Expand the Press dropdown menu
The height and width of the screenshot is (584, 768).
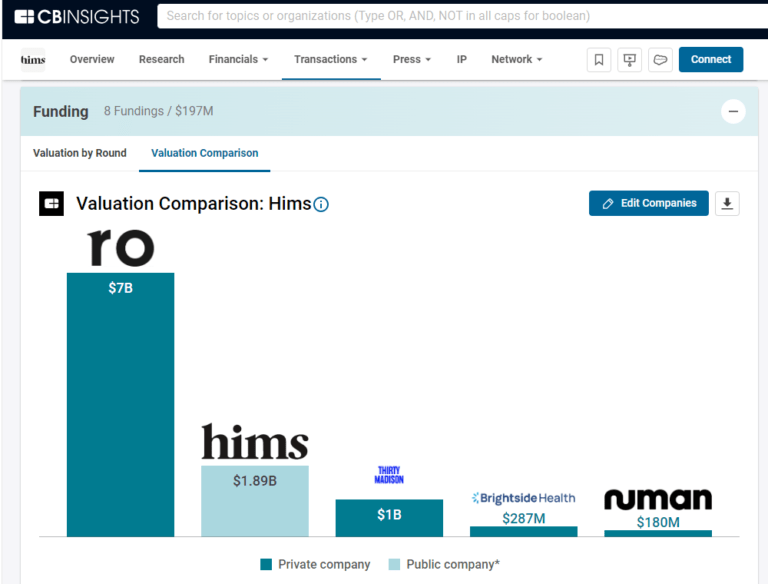(412, 59)
